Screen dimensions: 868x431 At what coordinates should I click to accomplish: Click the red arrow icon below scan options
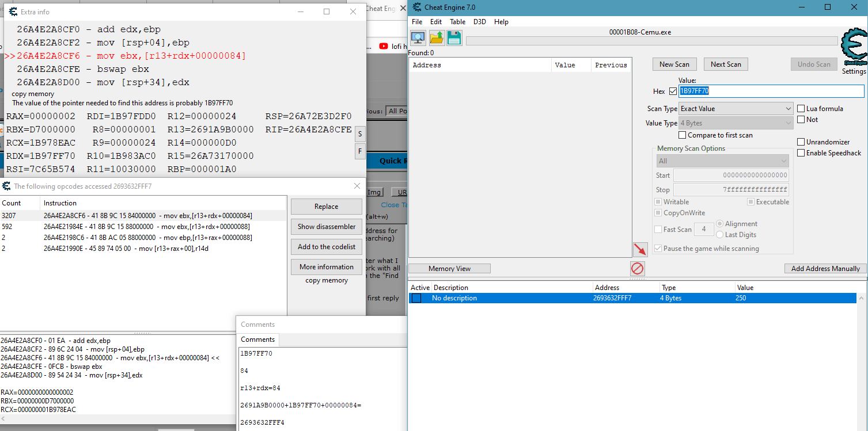pos(640,249)
